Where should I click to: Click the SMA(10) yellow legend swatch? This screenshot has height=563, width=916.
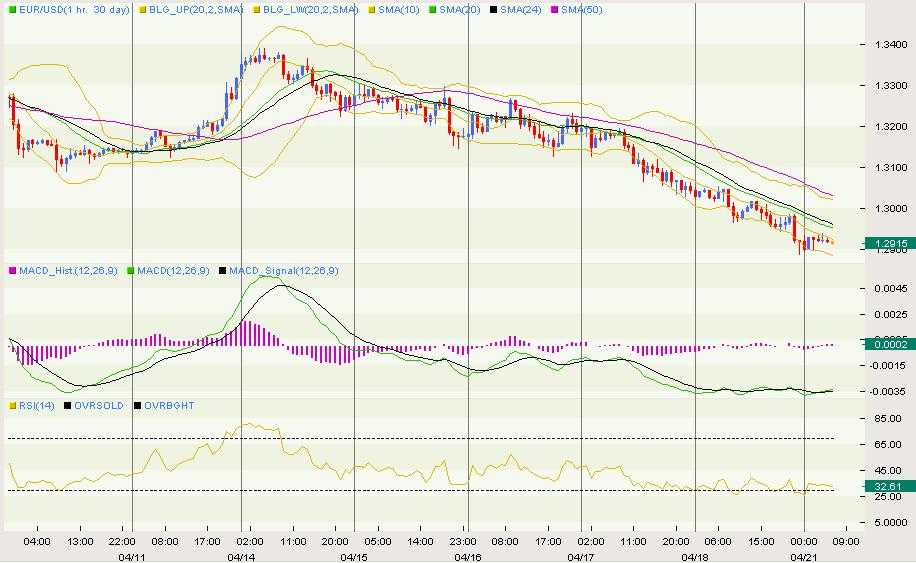coord(372,10)
